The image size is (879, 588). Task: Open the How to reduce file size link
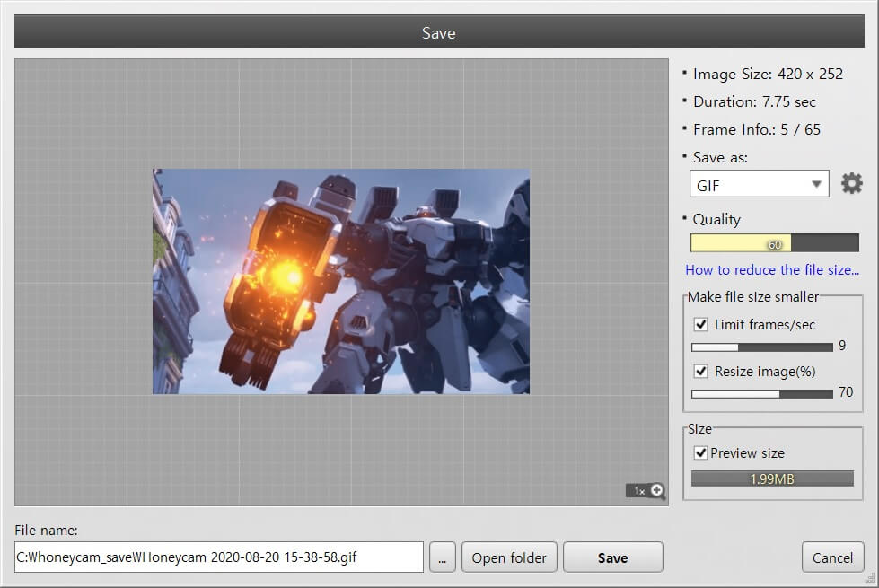(772, 269)
